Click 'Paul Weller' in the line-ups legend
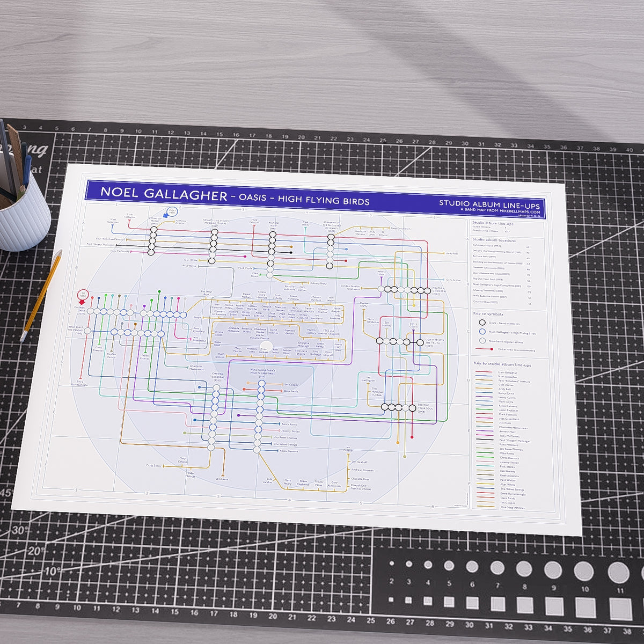644x644 pixels. (507, 481)
